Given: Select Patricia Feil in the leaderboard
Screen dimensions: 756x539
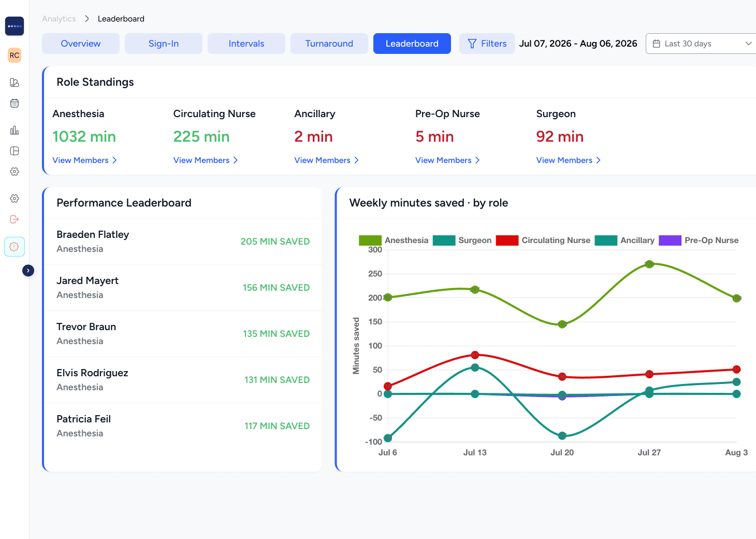Looking at the screenshot, I should 183,426.
